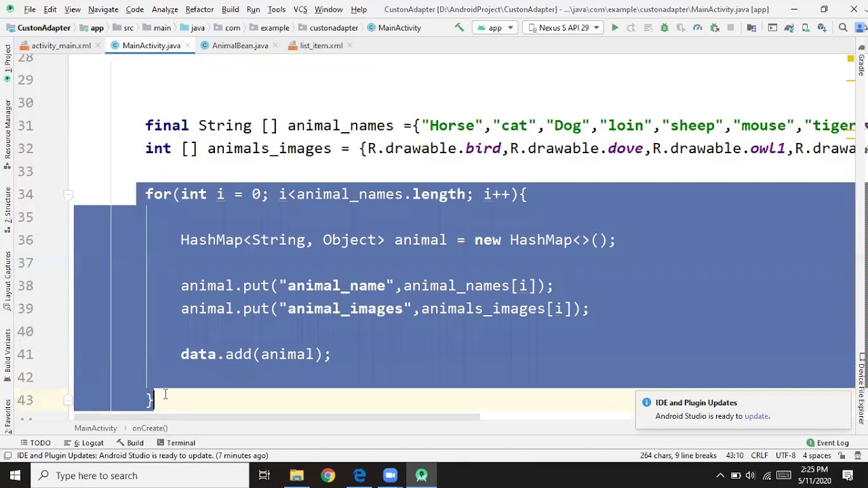Screen dimensions: 868x488
Task: Click the yellow inspection indicator above the scrollbar
Action: (850, 59)
